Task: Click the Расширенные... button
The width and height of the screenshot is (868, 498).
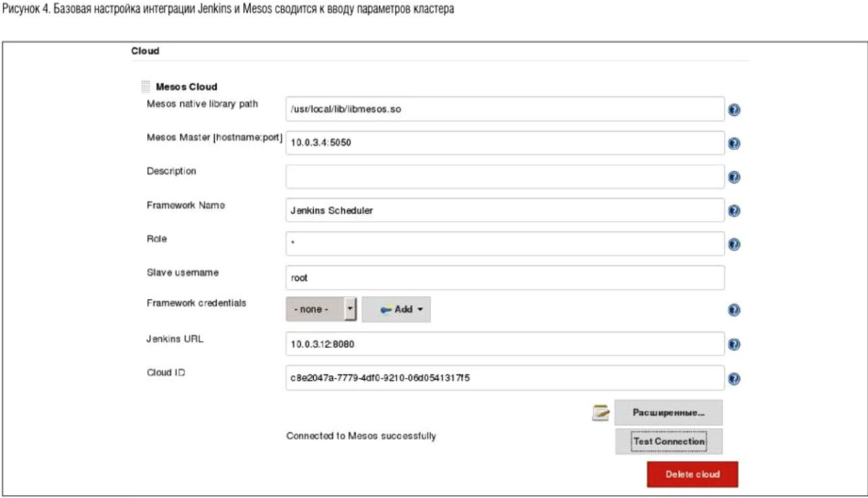Action: pyautogui.click(x=669, y=412)
